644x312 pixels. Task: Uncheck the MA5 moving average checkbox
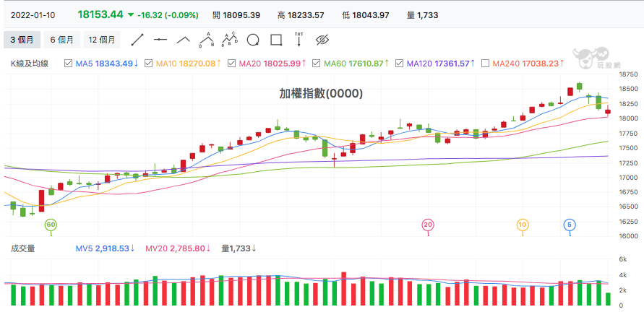point(69,64)
